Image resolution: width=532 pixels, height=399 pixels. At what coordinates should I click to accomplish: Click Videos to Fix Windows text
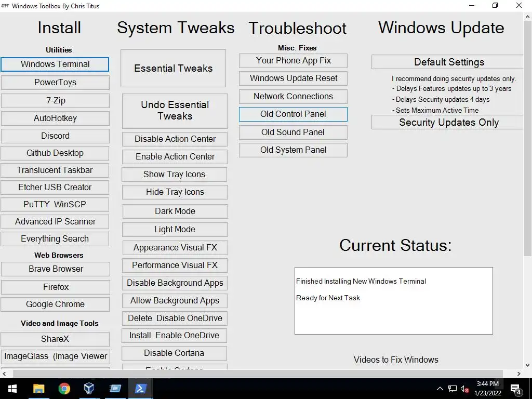point(396,360)
